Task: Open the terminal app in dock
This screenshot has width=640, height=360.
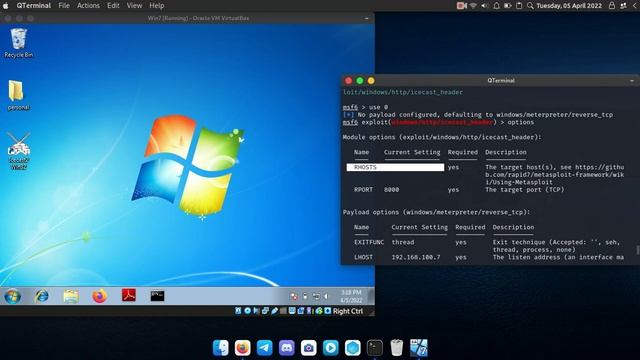Action: click(375, 348)
